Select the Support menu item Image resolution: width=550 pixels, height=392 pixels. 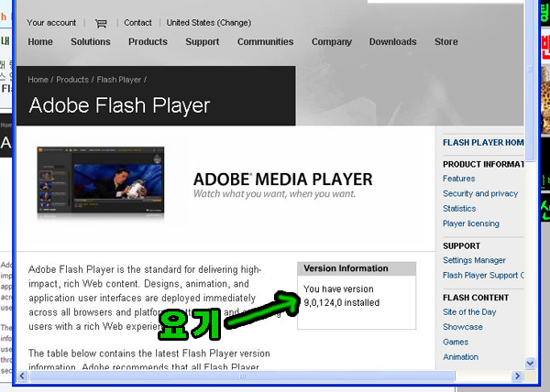202,42
